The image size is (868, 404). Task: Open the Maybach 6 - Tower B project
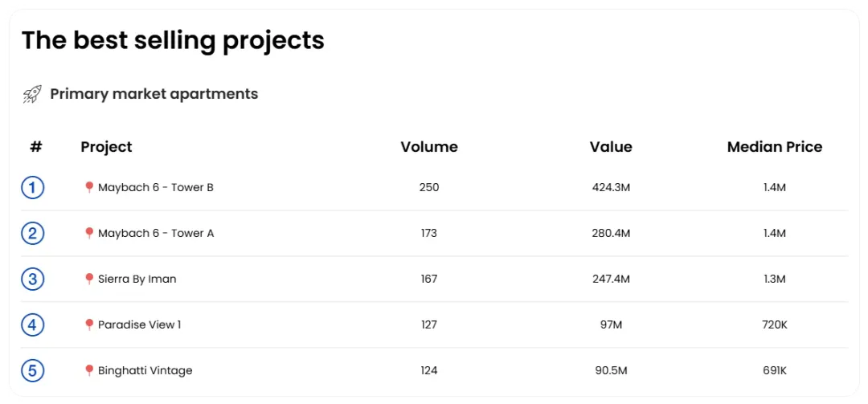tap(156, 188)
